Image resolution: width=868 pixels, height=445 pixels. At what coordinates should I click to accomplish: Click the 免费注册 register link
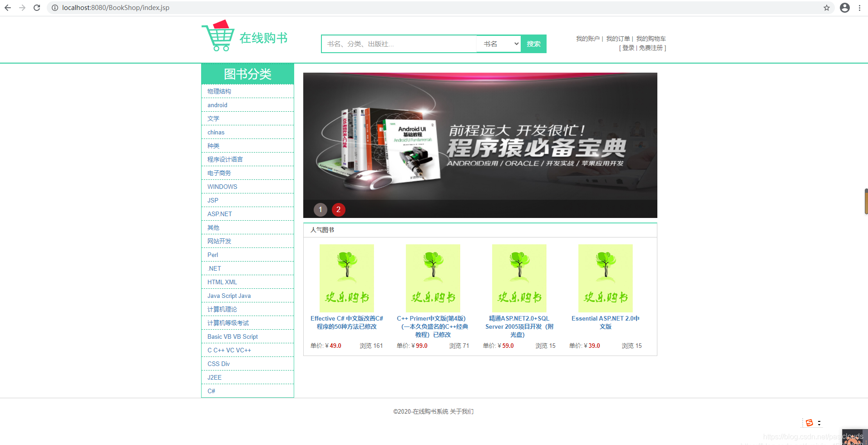click(x=651, y=48)
